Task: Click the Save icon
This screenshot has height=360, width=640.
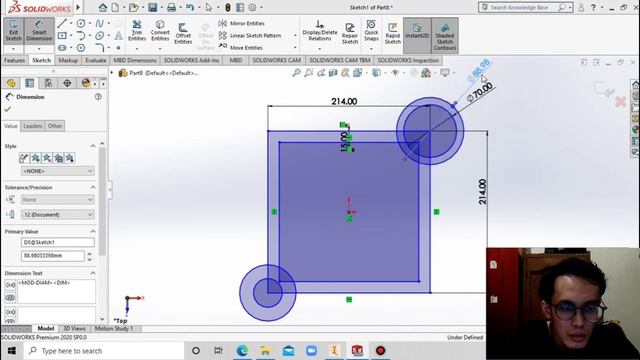Action: coord(153,7)
